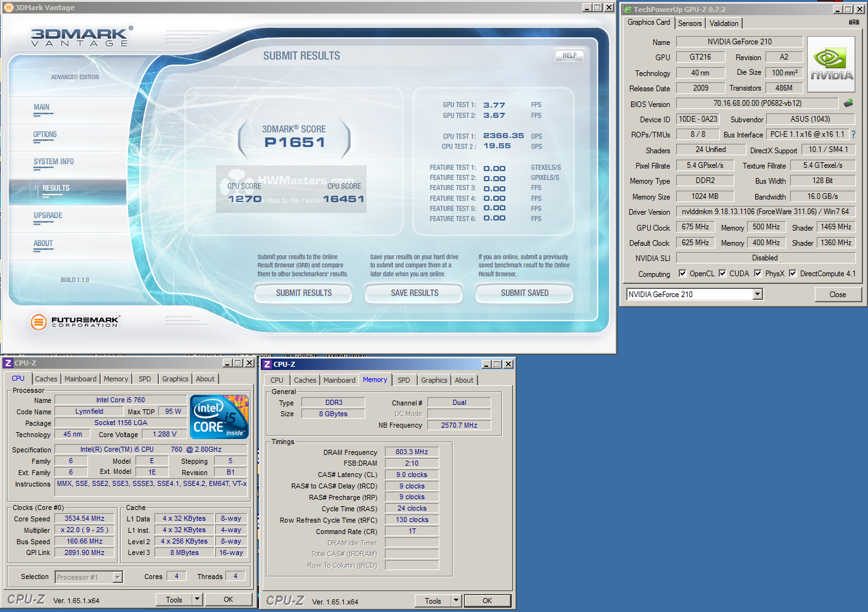This screenshot has height=612, width=868.
Task: Click the HELP button in 3DMark
Action: point(569,55)
